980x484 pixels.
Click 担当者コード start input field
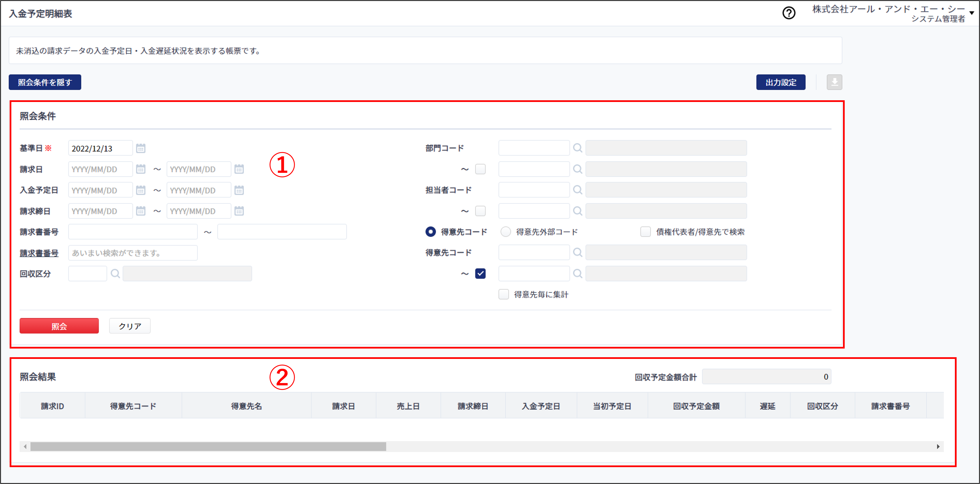pyautogui.click(x=534, y=190)
